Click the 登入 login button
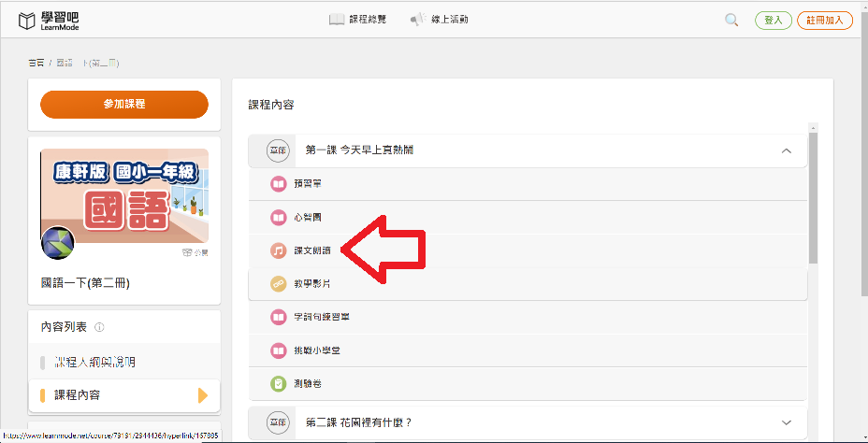 coord(773,20)
